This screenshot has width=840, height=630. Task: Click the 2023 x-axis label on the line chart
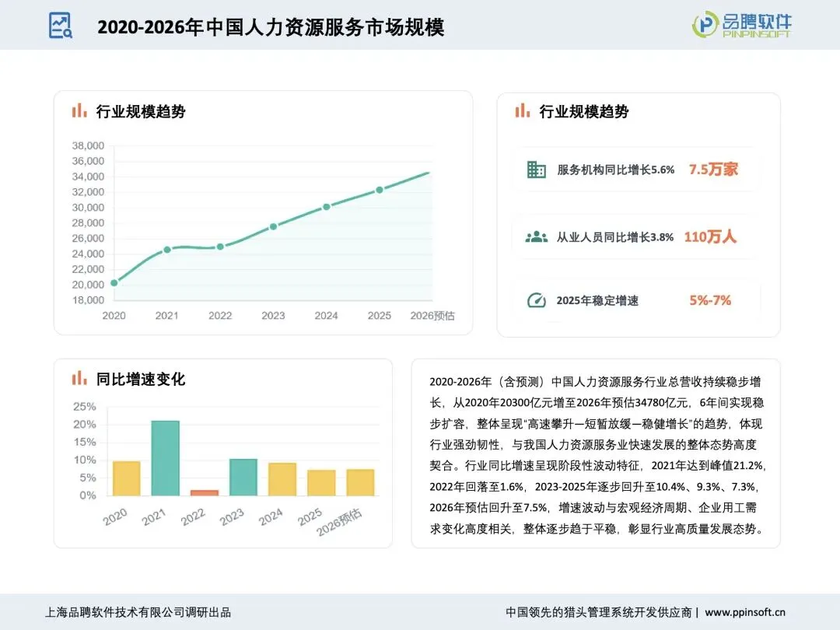pos(273,316)
